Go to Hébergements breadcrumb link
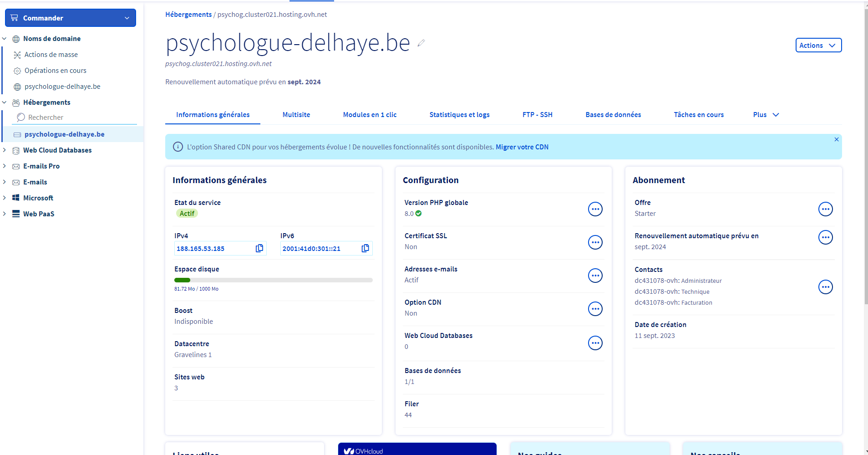The height and width of the screenshot is (455, 868). pos(188,15)
